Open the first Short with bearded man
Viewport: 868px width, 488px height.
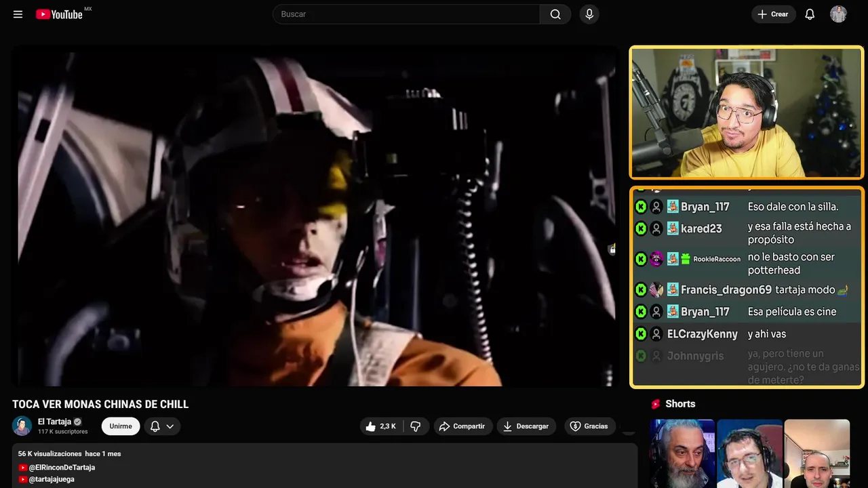pos(682,453)
